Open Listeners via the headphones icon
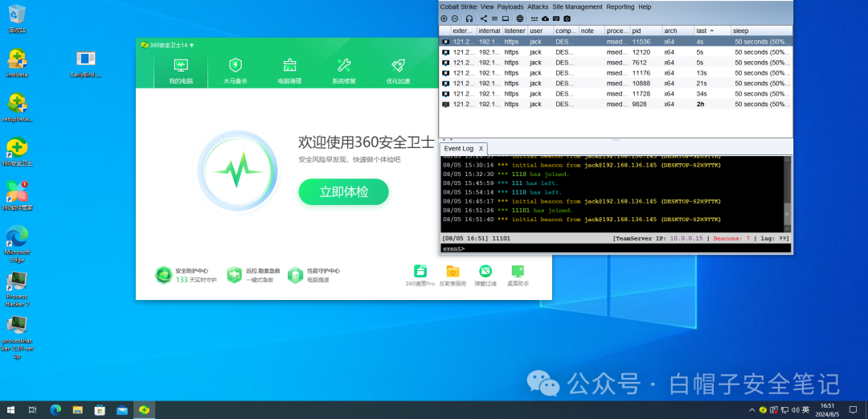 [x=469, y=18]
